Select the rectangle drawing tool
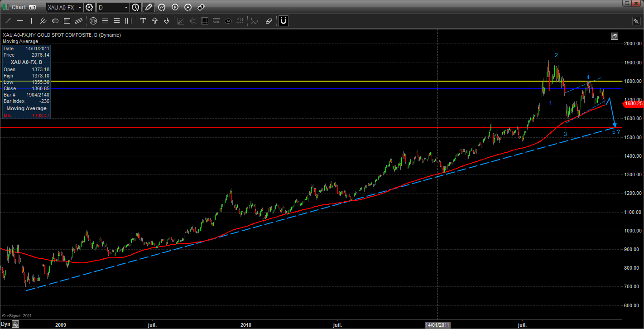Image resolution: width=644 pixels, height=329 pixels. coord(67,21)
